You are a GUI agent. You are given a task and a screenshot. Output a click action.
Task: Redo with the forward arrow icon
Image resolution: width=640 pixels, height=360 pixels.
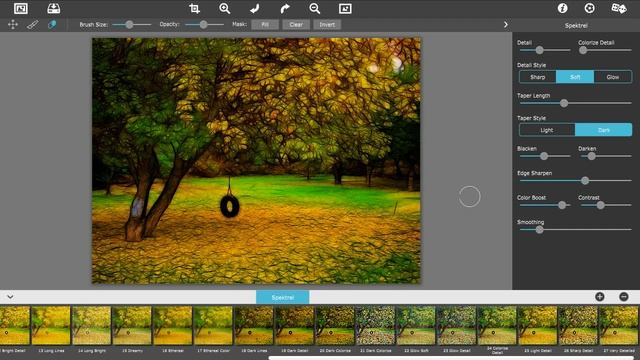click(x=285, y=8)
